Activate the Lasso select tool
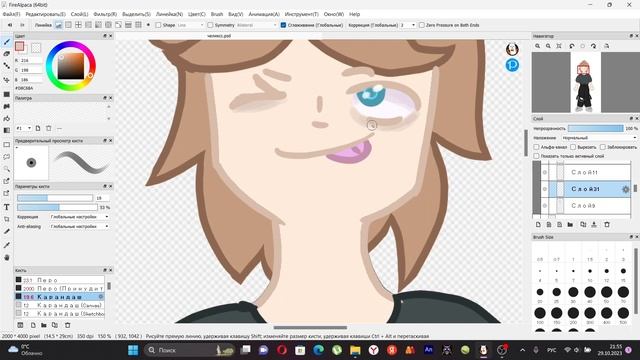This screenshot has width=640, height=360. (7, 157)
